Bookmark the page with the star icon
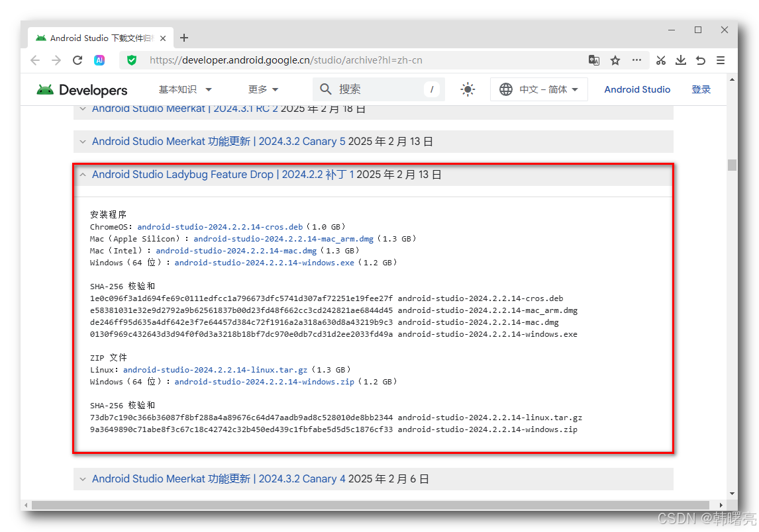759x532 pixels. tap(615, 60)
